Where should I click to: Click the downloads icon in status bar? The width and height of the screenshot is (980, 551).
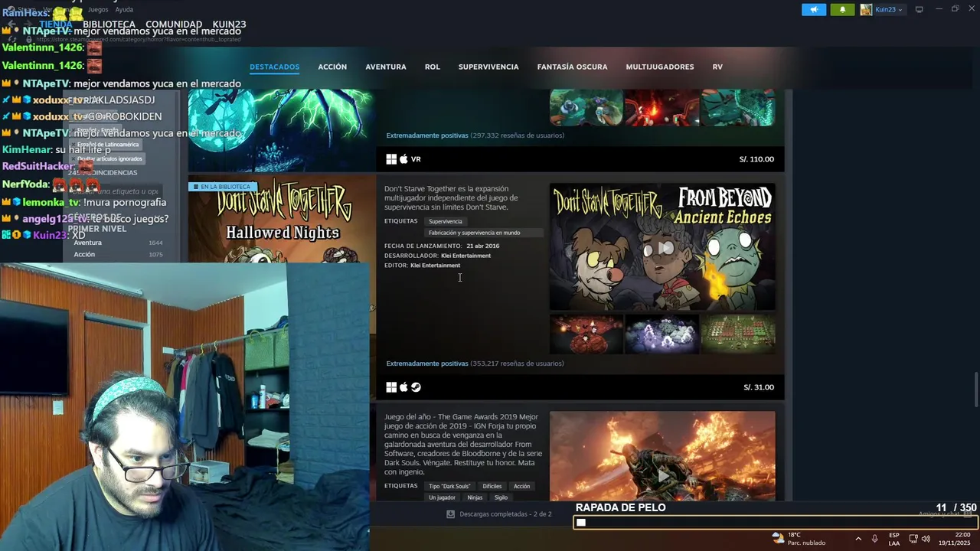450,514
